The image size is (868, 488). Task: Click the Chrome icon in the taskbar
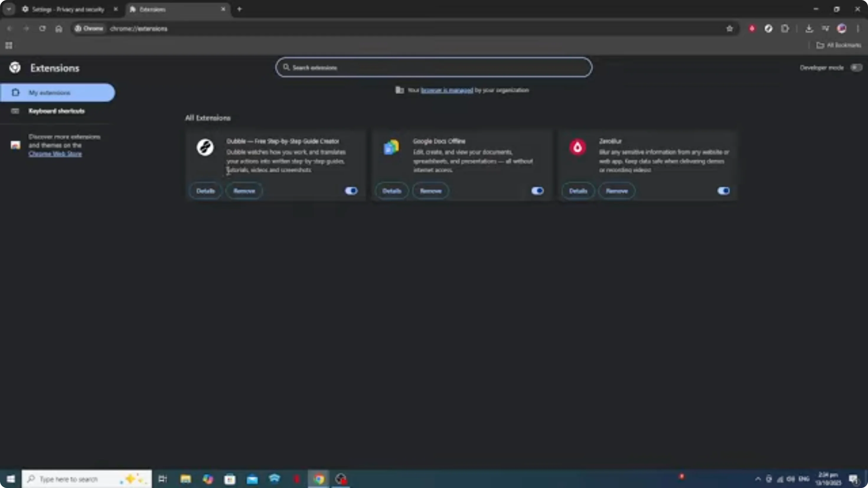[318, 479]
